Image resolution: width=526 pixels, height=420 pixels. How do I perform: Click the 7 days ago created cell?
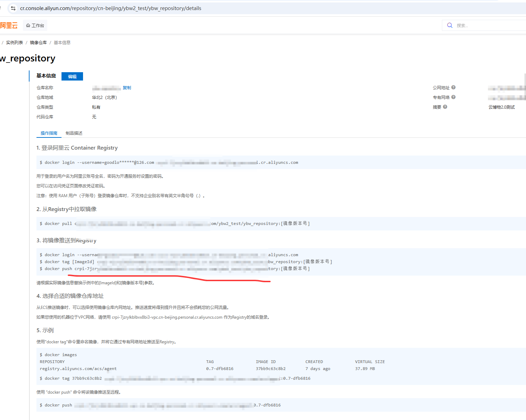[318, 369]
